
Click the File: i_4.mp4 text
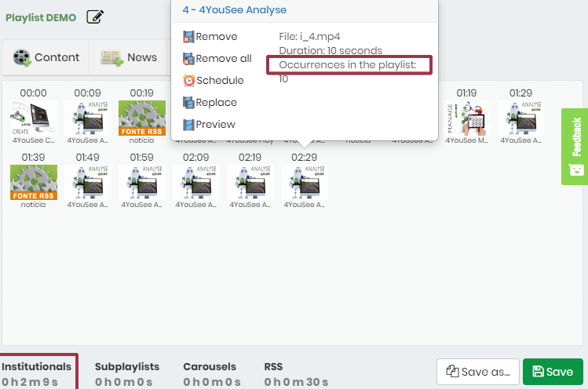coord(309,37)
